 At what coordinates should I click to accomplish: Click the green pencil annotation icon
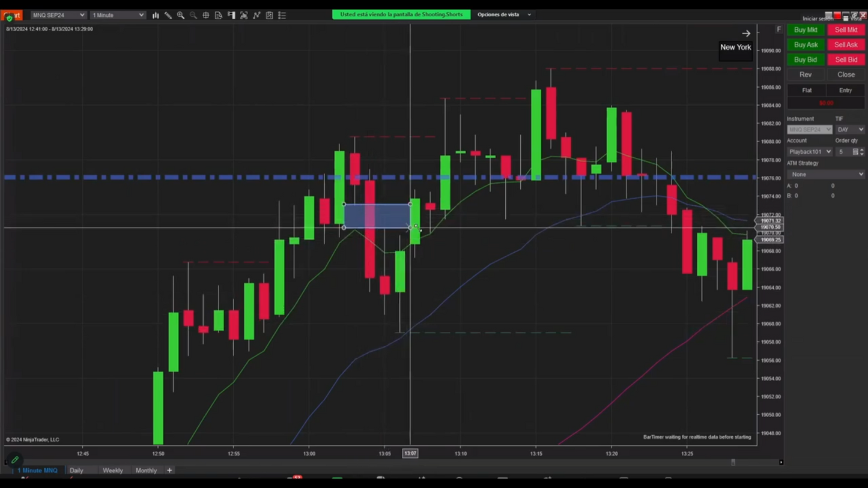[15, 460]
